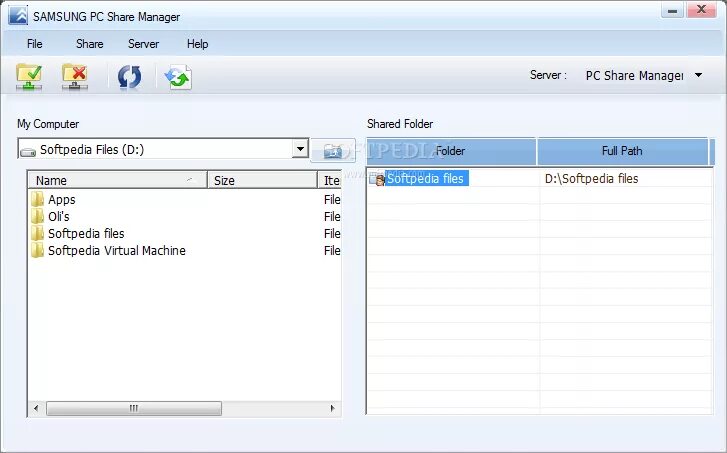The width and height of the screenshot is (727, 453).
Task: Click the Apps folder icon
Action: (38, 199)
